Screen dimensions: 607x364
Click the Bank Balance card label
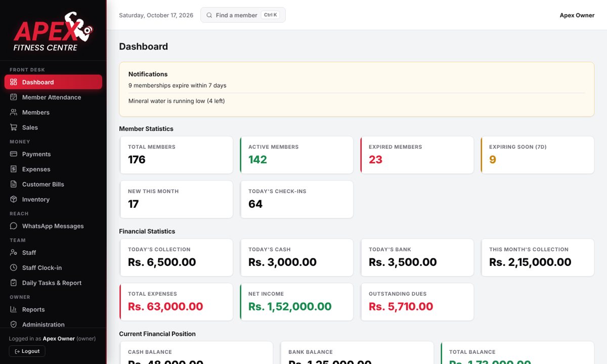(311, 352)
